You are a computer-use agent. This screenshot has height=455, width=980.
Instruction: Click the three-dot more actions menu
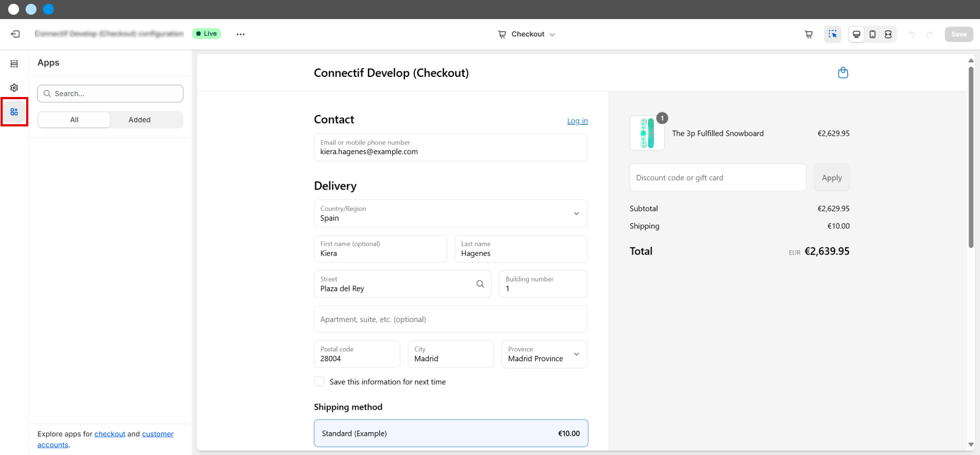(241, 34)
